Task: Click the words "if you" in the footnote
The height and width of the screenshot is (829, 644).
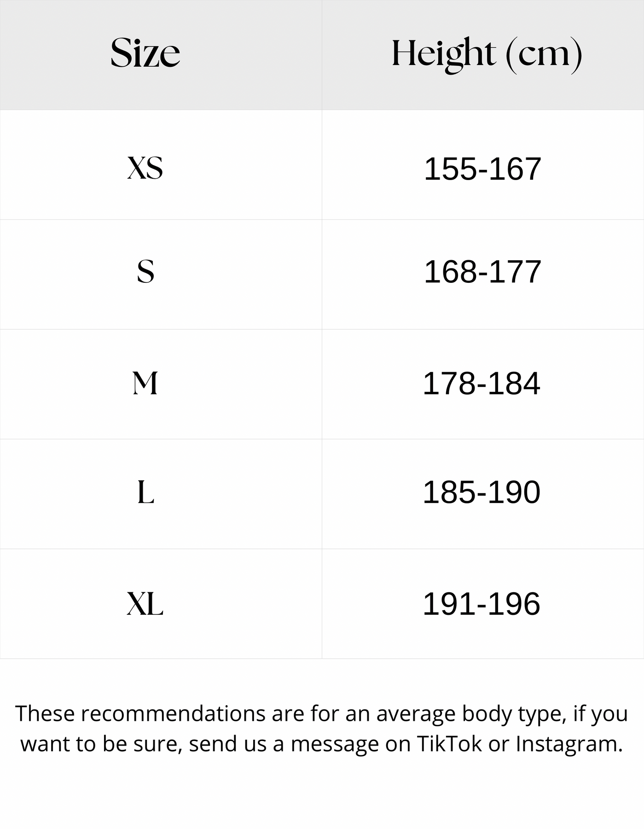Action: (600, 713)
